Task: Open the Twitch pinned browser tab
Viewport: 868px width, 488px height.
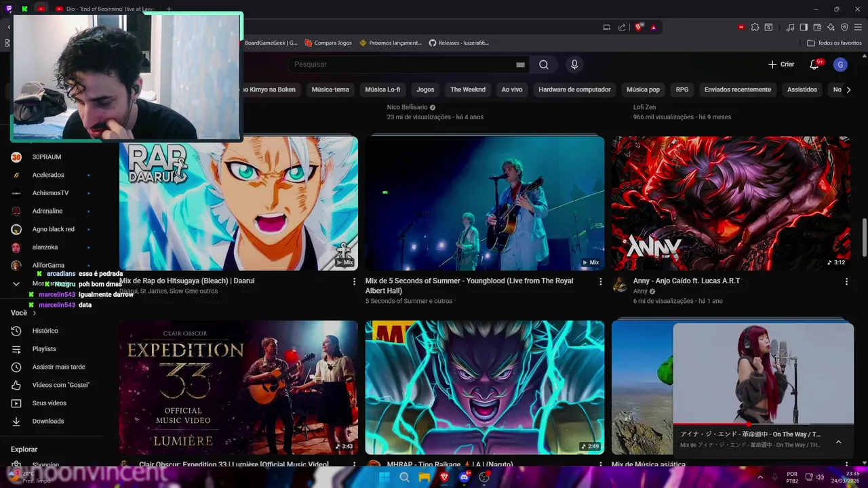Action: [x=9, y=9]
